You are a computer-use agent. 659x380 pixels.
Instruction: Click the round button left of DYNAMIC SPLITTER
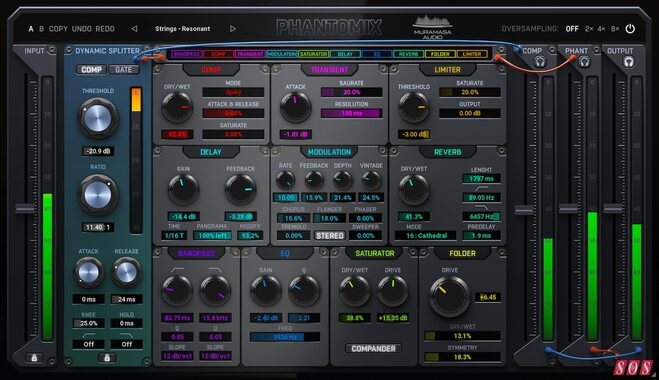(69, 50)
